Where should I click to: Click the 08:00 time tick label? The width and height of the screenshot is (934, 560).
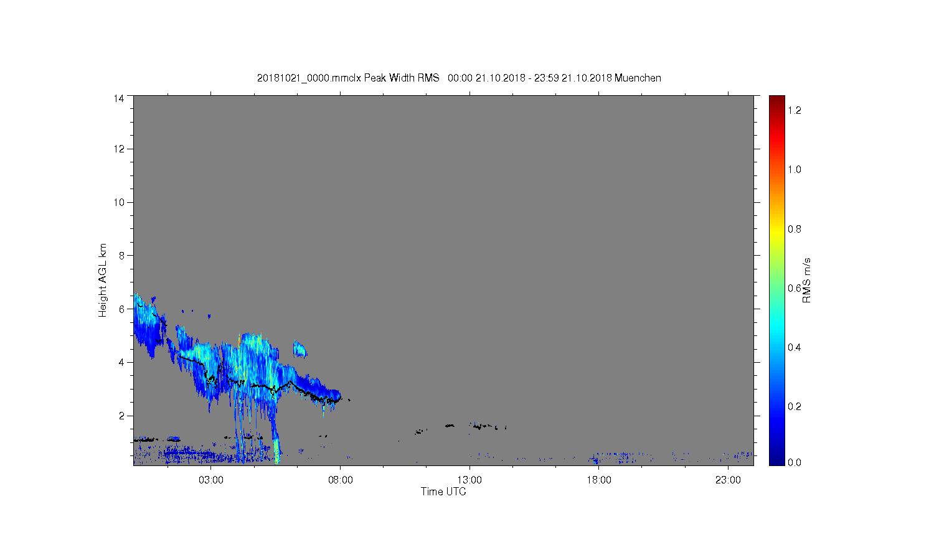pos(341,480)
